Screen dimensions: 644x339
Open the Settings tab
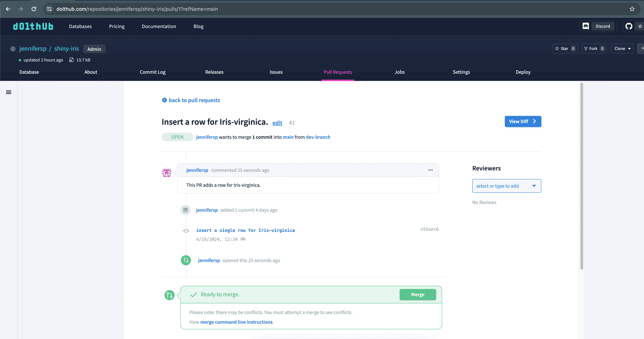(x=461, y=72)
